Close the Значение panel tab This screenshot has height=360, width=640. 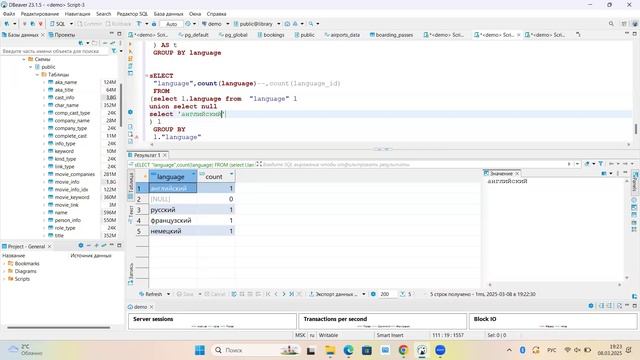tap(517, 173)
